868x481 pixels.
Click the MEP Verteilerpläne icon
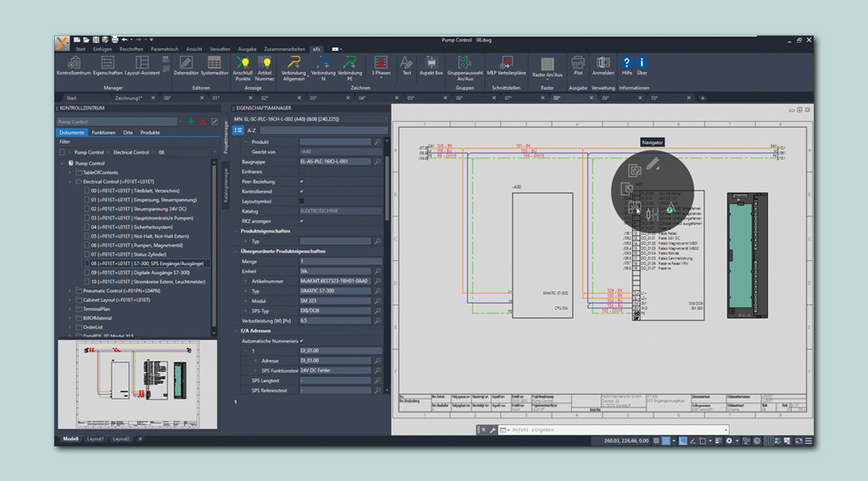[505, 64]
